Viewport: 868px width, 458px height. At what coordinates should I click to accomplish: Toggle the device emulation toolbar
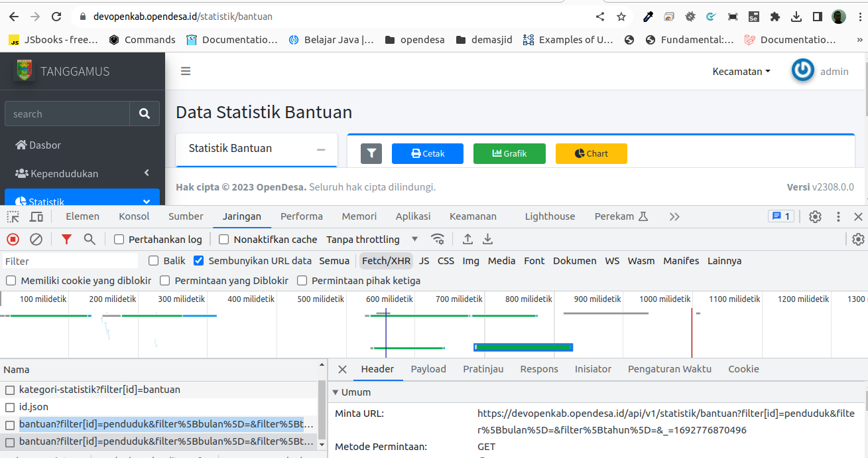[36, 216]
